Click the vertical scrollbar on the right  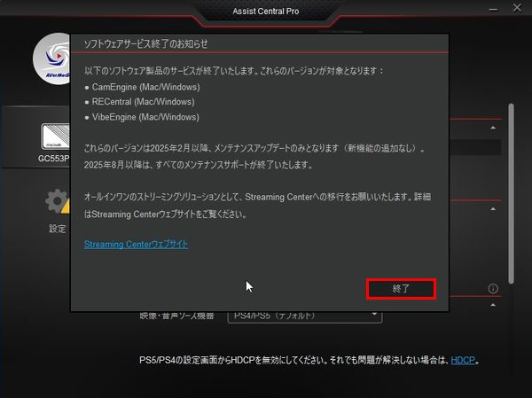tap(511, 193)
